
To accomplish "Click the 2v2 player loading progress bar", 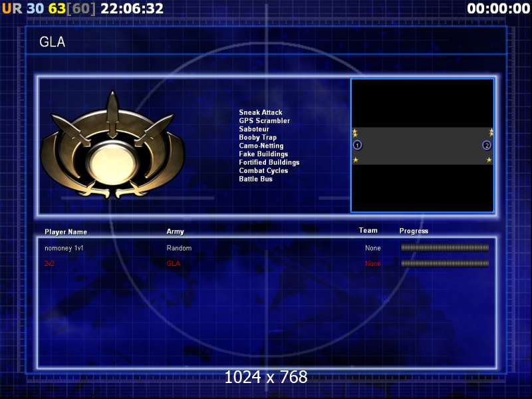I will (445, 263).
